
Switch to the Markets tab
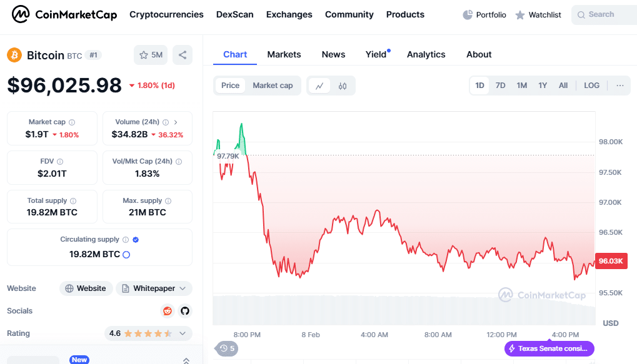(284, 54)
